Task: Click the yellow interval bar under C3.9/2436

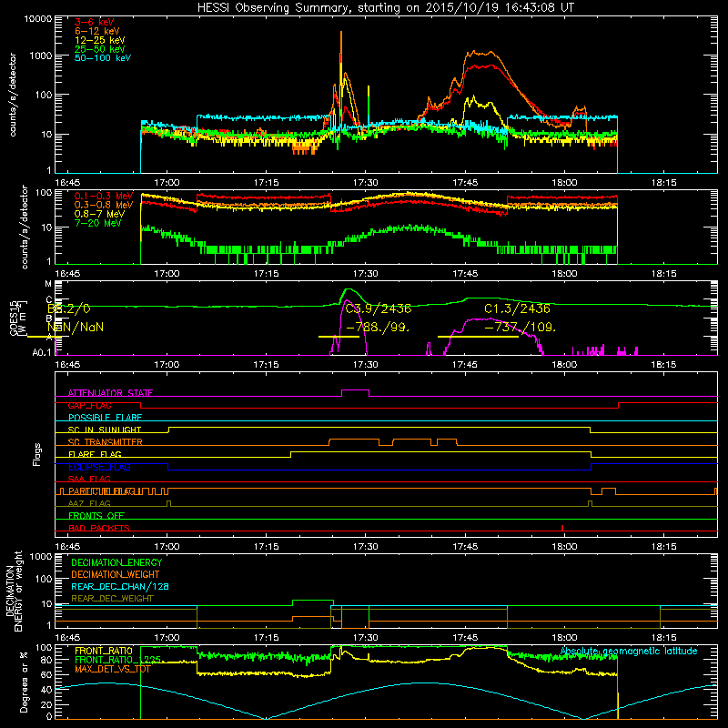Action: coord(339,336)
